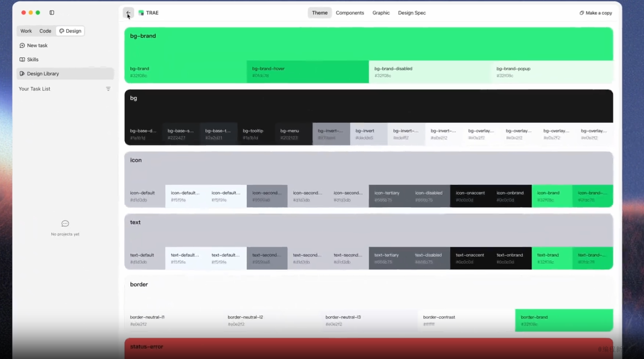Select the bg-brand-hover swatch

pyautogui.click(x=308, y=72)
